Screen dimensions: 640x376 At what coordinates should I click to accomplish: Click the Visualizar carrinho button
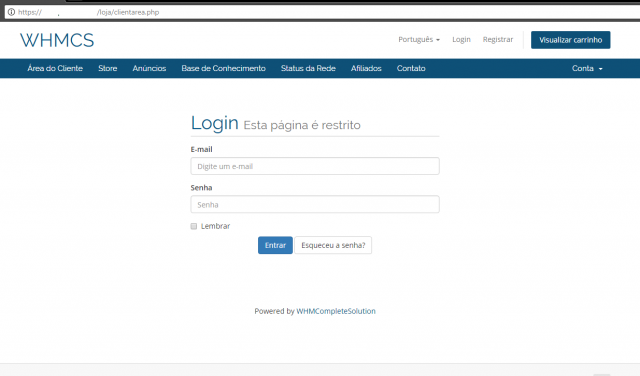pos(570,40)
